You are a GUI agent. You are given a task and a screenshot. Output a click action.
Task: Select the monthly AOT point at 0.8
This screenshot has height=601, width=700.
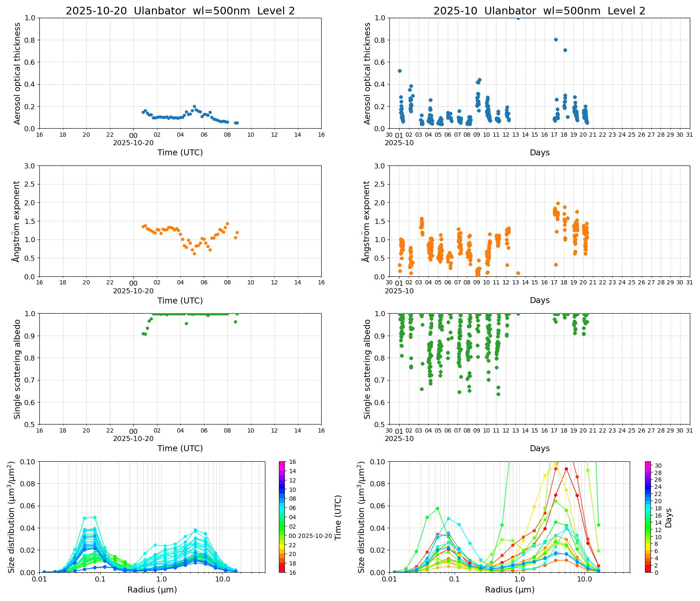(x=556, y=39)
